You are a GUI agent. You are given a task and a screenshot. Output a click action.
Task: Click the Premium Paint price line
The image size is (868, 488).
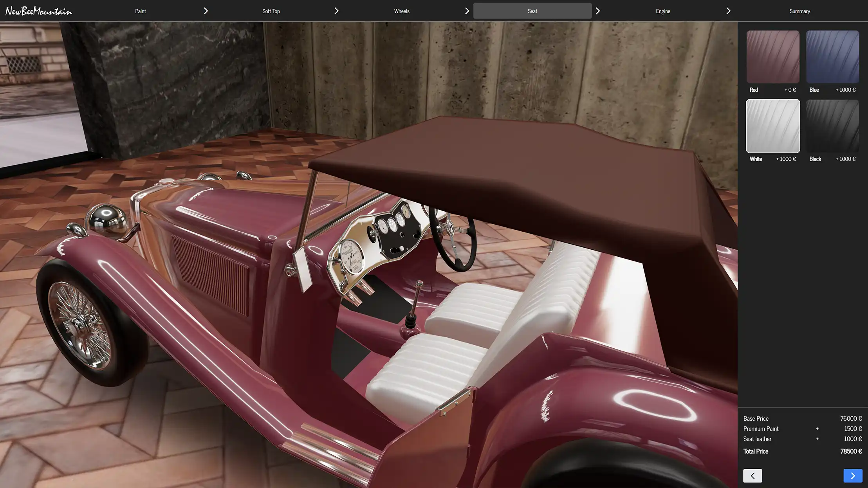point(803,429)
